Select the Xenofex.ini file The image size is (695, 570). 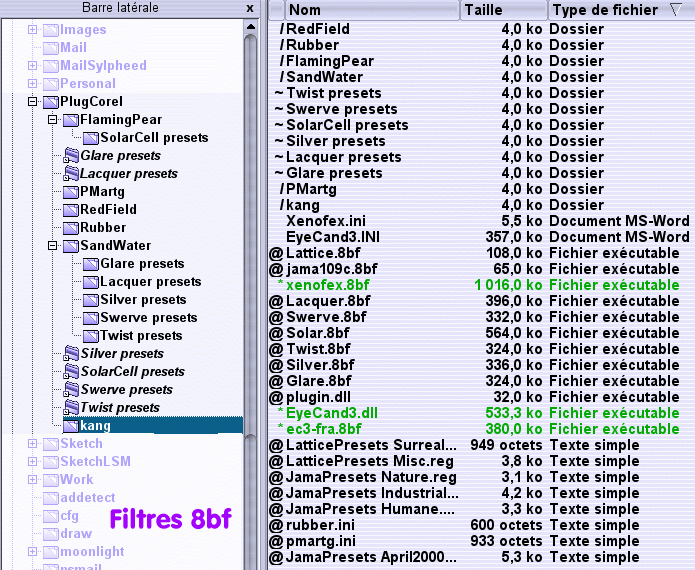tap(481, 221)
